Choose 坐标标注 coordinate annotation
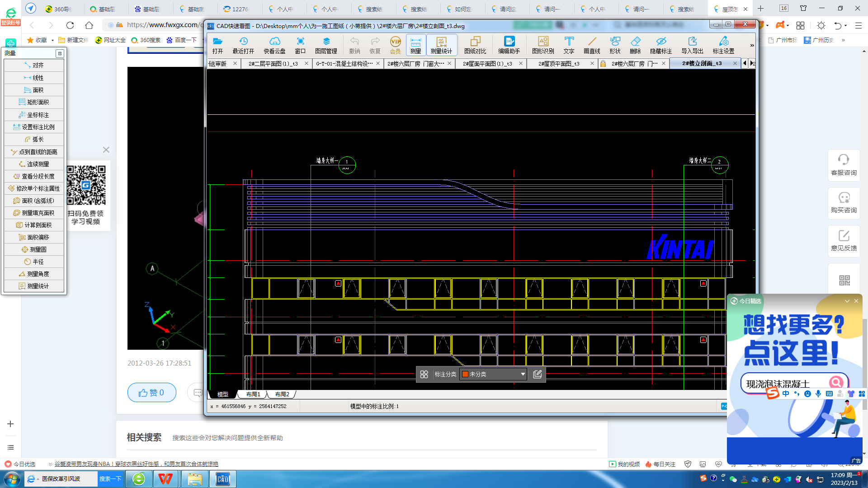This screenshot has width=868, height=488. coord(34,115)
